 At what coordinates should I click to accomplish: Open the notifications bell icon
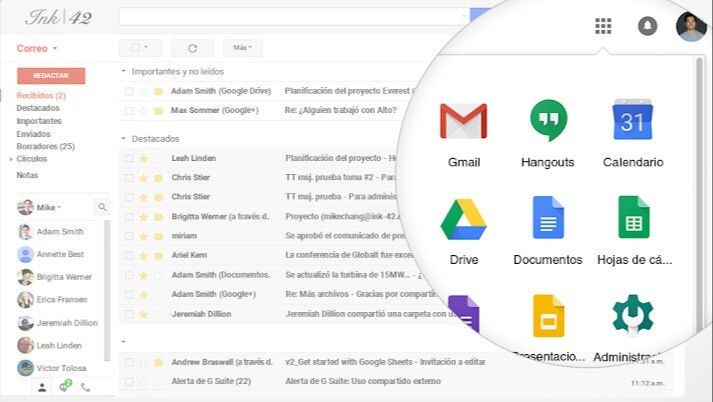click(647, 26)
